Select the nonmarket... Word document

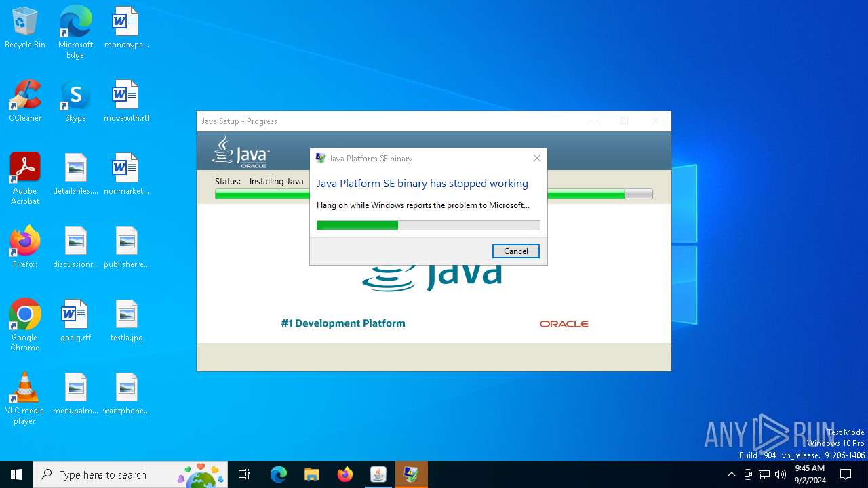[x=126, y=175]
